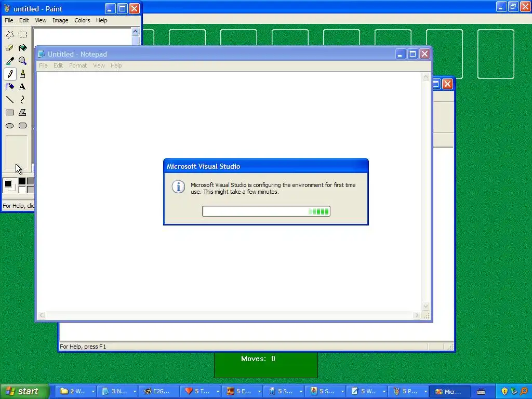Image resolution: width=532 pixels, height=399 pixels.
Task: Click the 'Micr...' Visual Studio taskbar button
Action: coord(449,392)
